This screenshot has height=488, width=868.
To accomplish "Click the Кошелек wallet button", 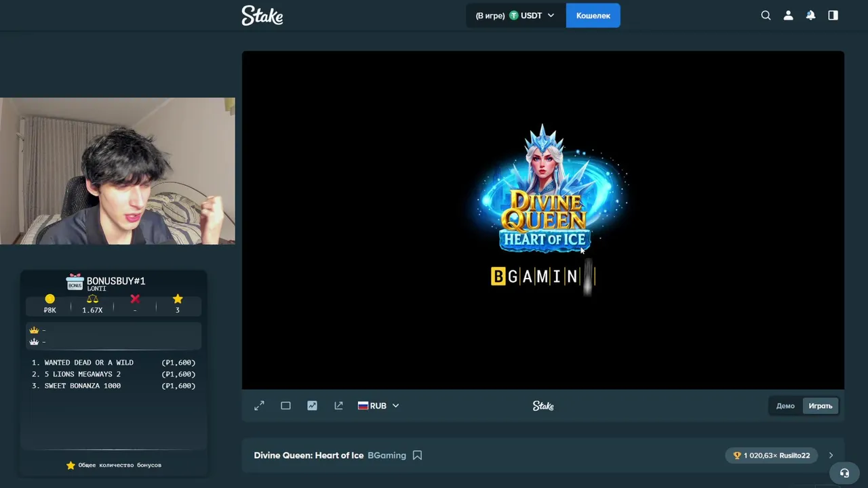I will (593, 15).
